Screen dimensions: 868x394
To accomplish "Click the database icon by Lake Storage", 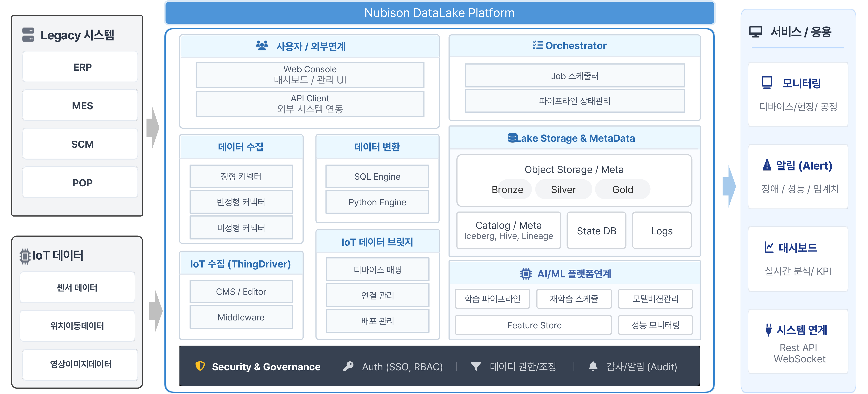I will (x=512, y=138).
